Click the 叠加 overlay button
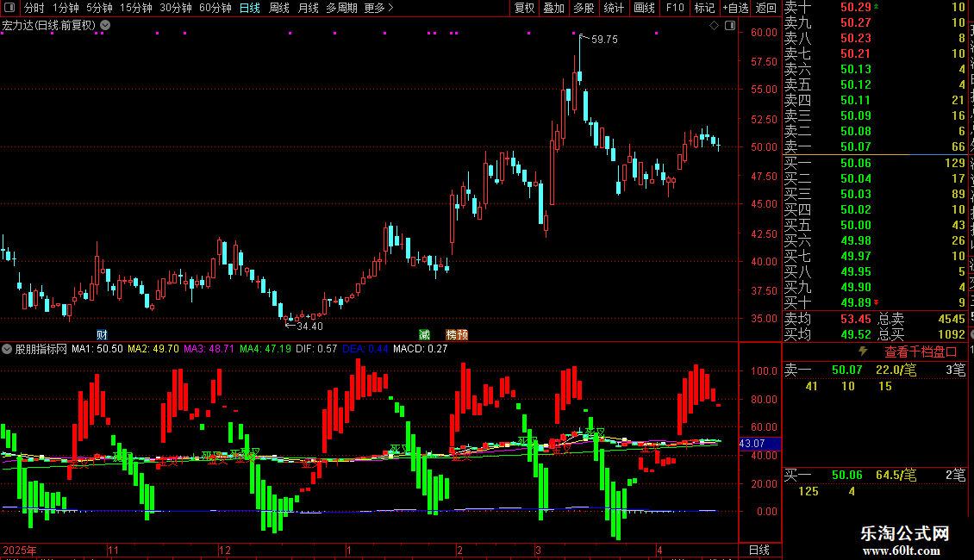Image resolution: width=974 pixels, height=560 pixels. tap(554, 8)
